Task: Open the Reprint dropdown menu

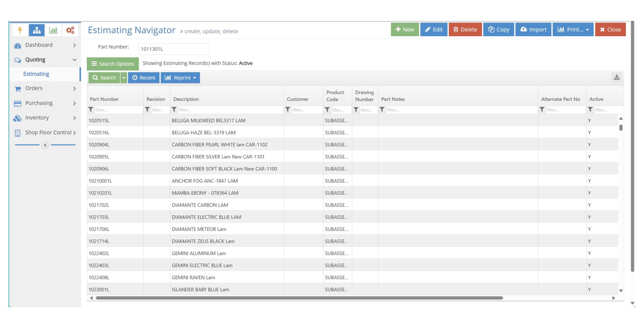Action: pos(180,78)
